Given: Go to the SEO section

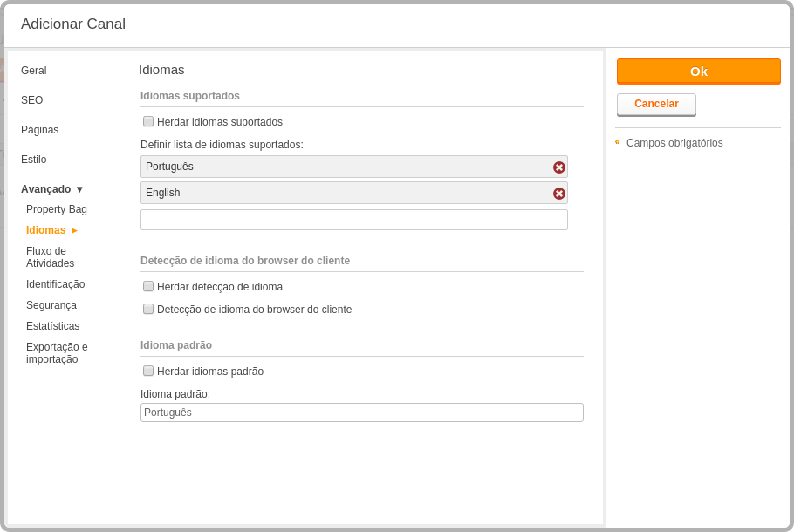Looking at the screenshot, I should coord(32,100).
